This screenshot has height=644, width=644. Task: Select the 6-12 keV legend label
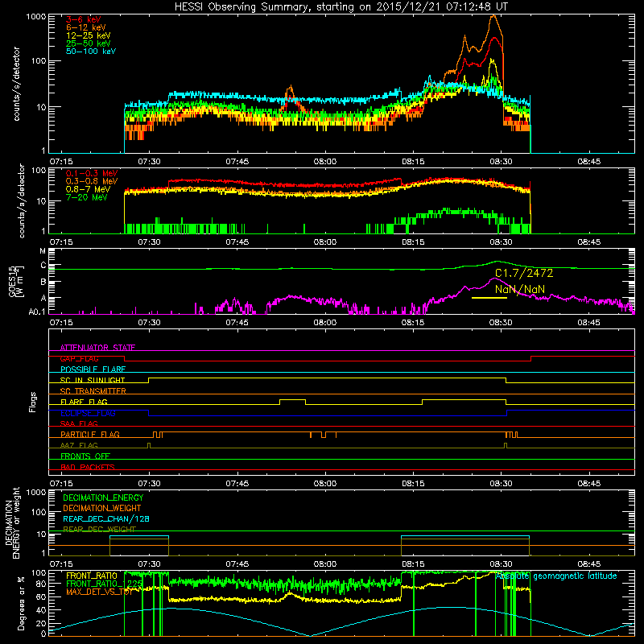click(86, 27)
